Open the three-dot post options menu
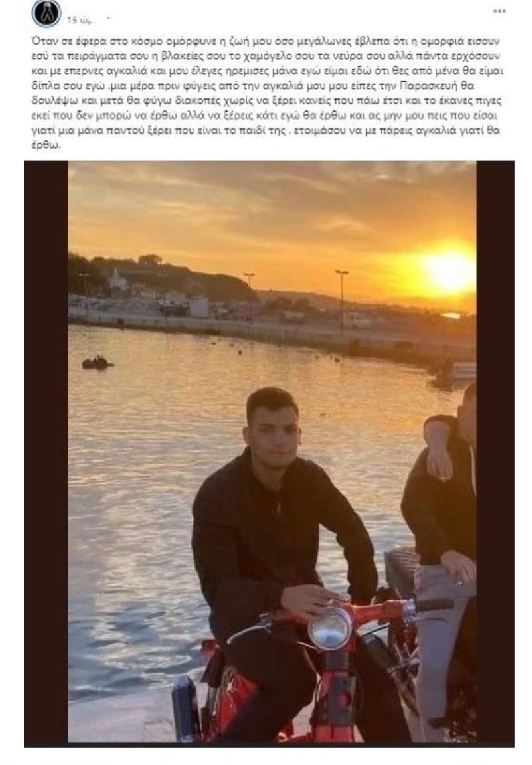The image size is (532, 765). coord(499,11)
